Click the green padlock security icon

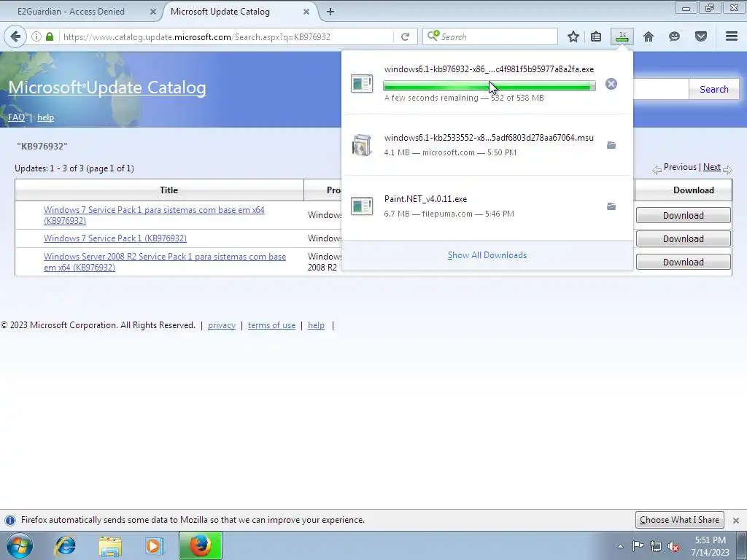pyautogui.click(x=50, y=36)
